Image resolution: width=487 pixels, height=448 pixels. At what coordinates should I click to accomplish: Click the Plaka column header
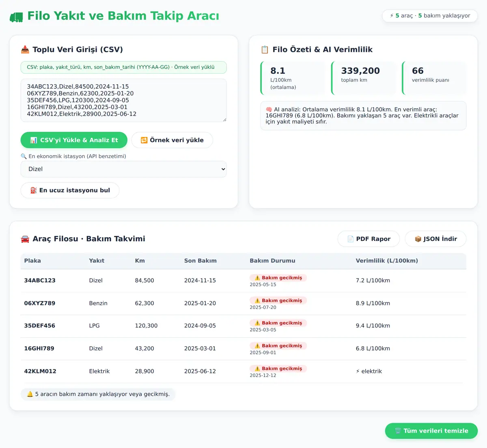pos(32,261)
